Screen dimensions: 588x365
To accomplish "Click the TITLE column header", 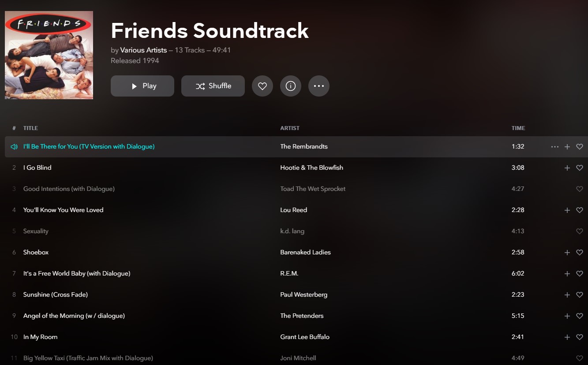I will 30,128.
